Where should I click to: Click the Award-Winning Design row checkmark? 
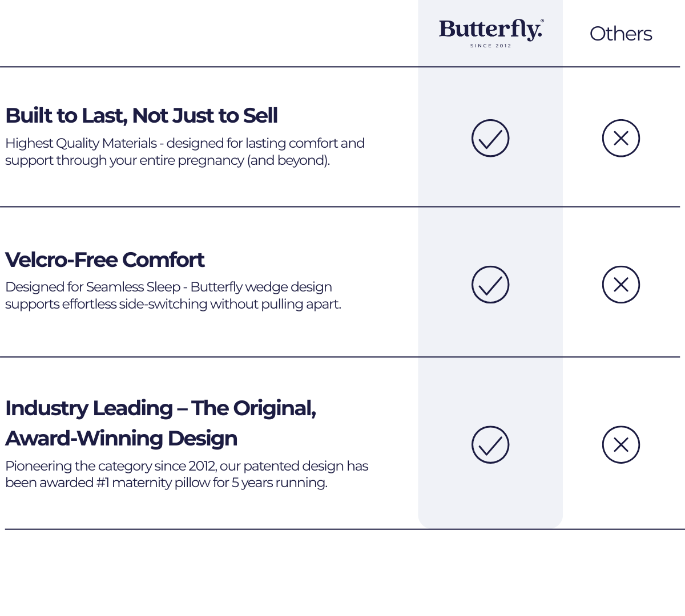[490, 445]
